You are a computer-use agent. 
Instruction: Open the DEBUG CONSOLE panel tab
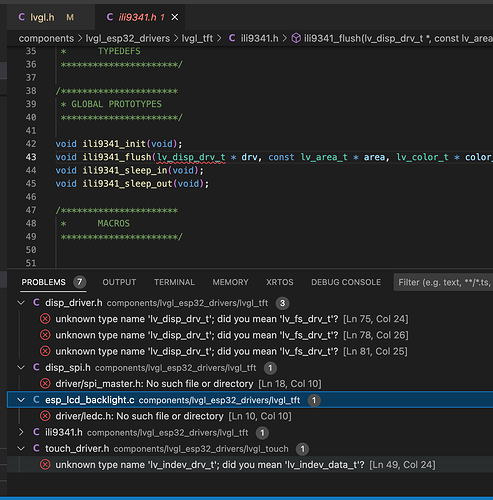tap(346, 282)
